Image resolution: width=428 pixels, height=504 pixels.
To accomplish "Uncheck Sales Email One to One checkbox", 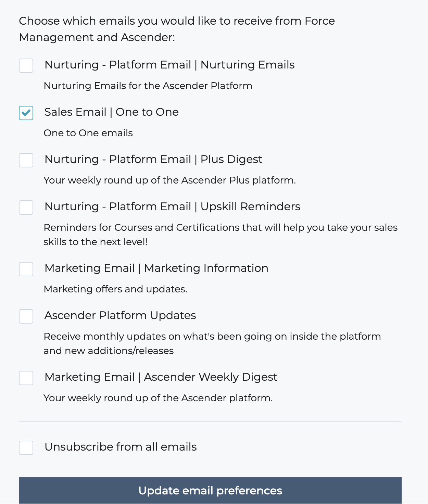I will (26, 113).
